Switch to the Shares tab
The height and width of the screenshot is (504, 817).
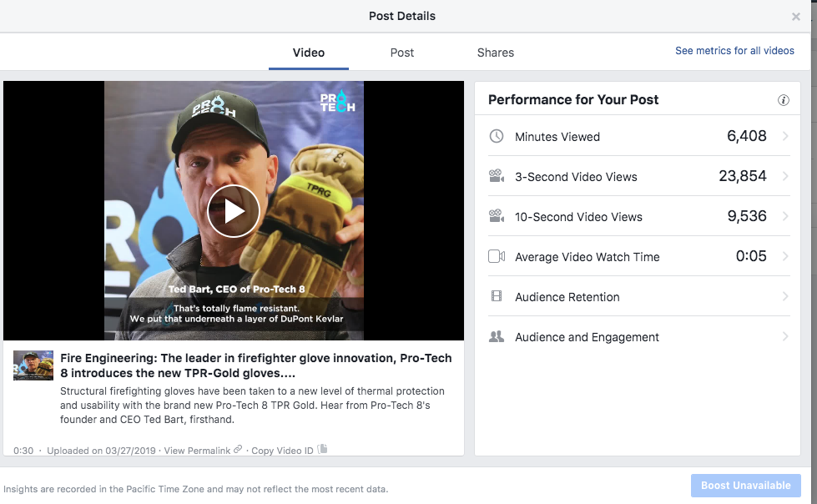[496, 53]
